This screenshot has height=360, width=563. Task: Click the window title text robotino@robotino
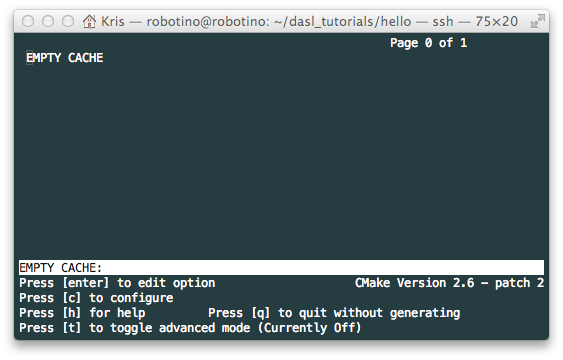tap(206, 22)
